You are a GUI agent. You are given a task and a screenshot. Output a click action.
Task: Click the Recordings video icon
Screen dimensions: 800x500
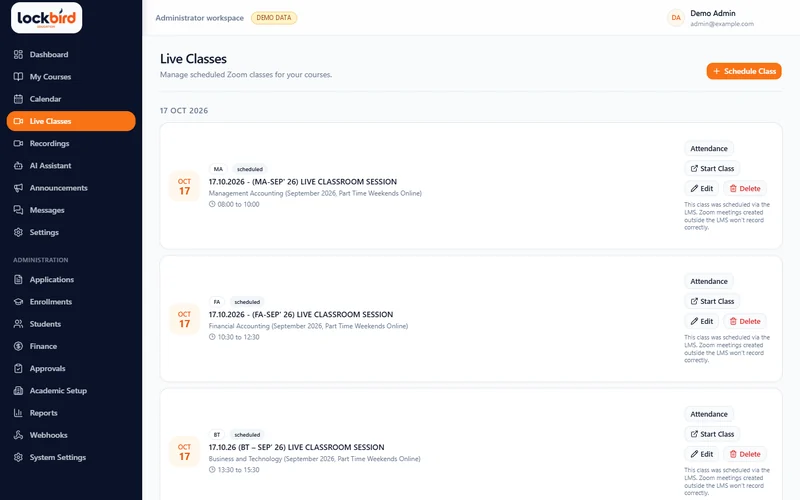pos(18,143)
